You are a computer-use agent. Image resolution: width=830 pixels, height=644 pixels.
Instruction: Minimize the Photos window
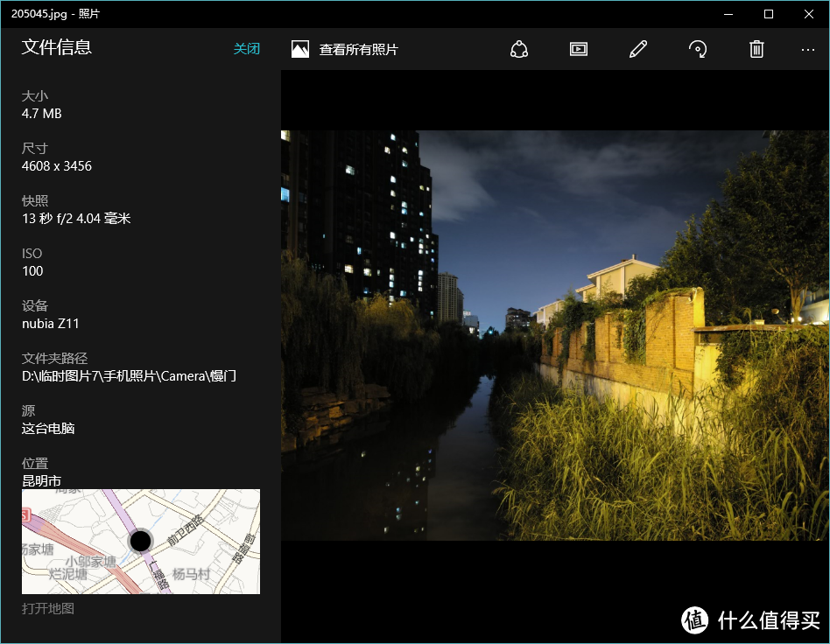click(x=728, y=14)
